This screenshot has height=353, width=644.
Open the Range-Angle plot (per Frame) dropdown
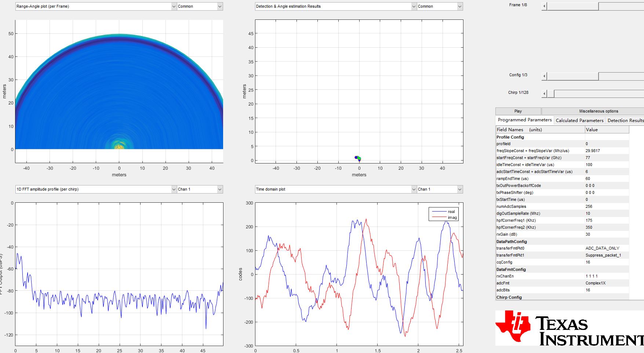pyautogui.click(x=96, y=6)
